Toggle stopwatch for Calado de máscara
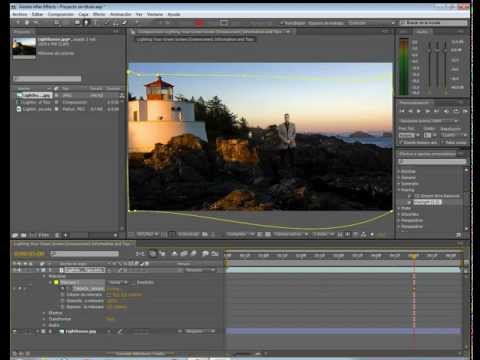Image resolution: width=480 pixels, height=360 pixels. point(62,295)
